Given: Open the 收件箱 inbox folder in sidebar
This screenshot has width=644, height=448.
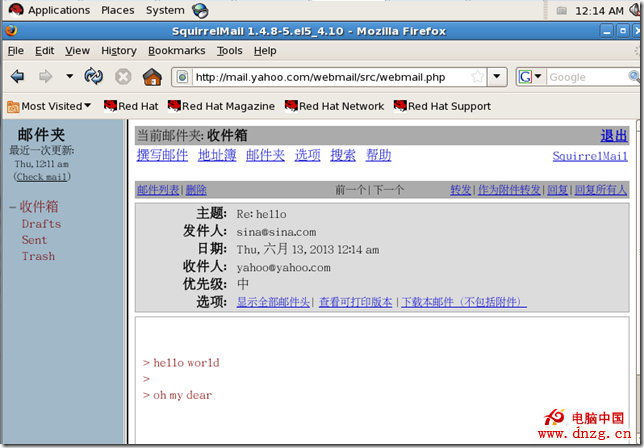Looking at the screenshot, I should tap(39, 207).
